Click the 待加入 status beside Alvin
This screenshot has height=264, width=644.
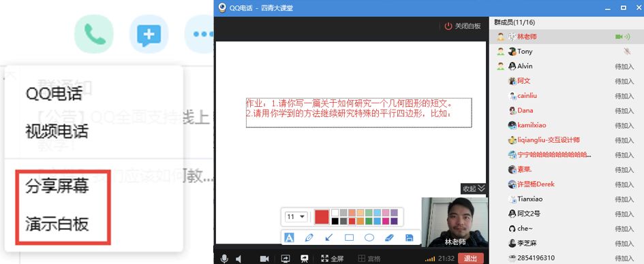click(624, 67)
